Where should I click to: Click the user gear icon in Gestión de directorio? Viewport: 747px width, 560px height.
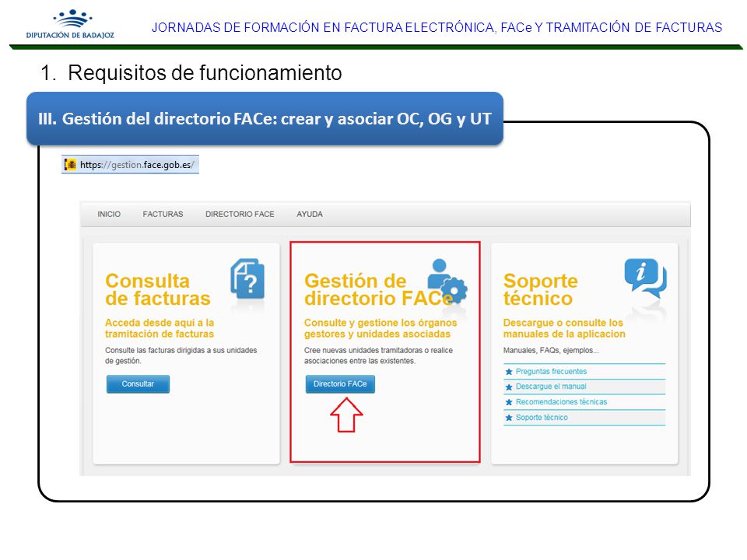447,281
